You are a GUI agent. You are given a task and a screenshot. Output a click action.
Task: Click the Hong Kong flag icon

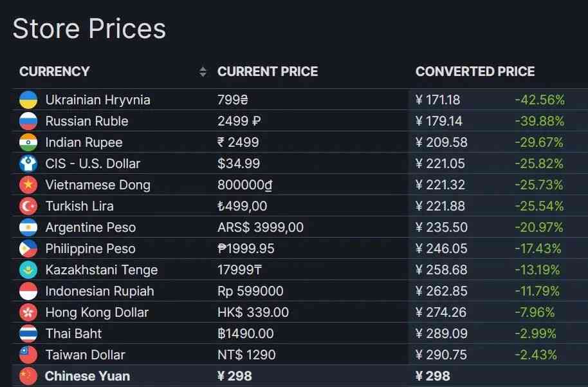(28, 312)
